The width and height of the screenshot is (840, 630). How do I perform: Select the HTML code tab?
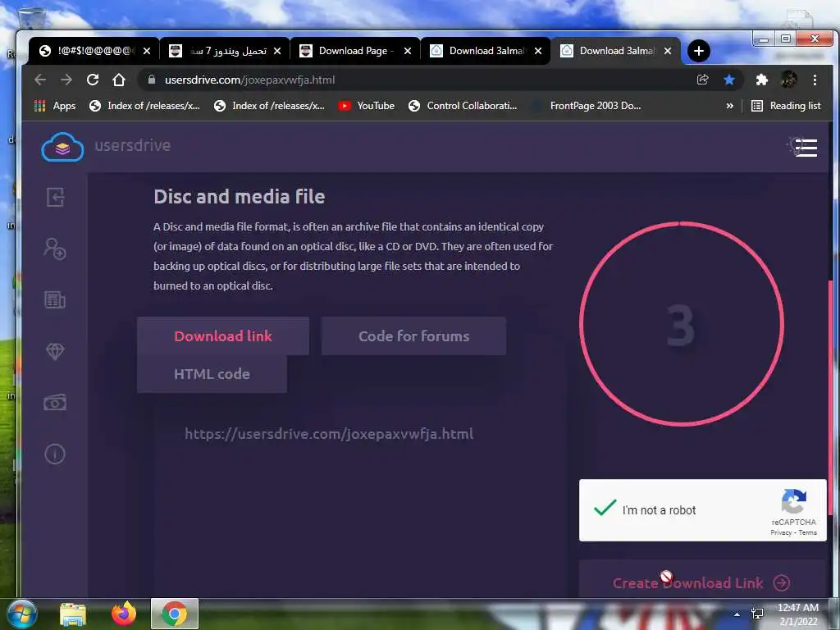212,374
